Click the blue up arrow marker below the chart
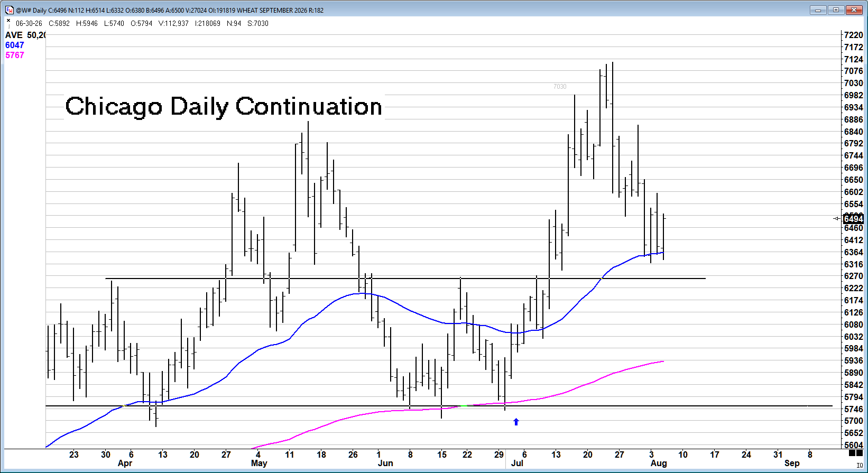The width and height of the screenshot is (868, 473). pos(516,422)
